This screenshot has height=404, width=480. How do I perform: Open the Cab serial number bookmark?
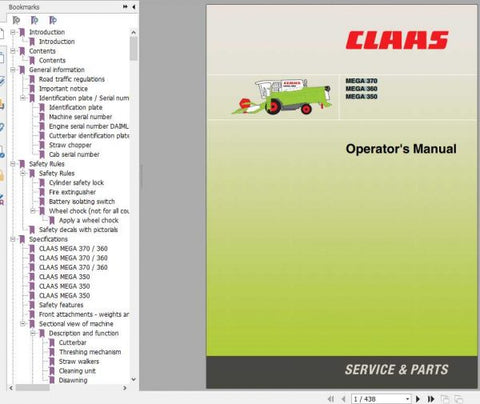point(74,154)
